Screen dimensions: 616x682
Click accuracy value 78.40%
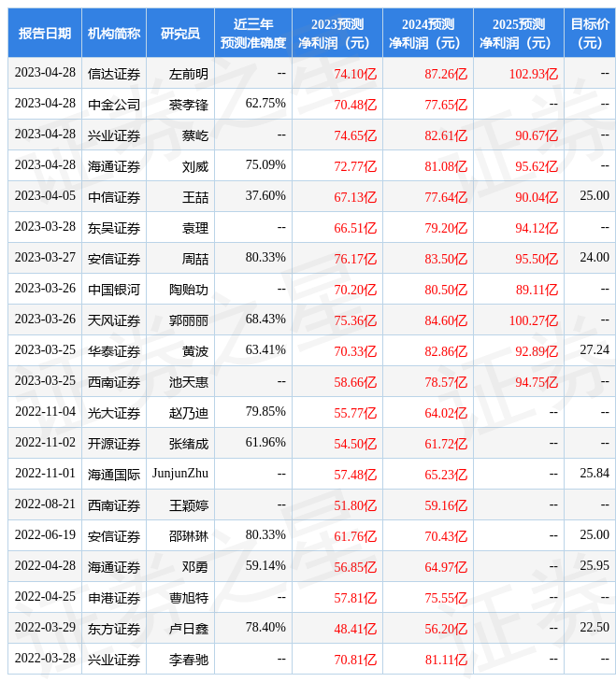265,628
